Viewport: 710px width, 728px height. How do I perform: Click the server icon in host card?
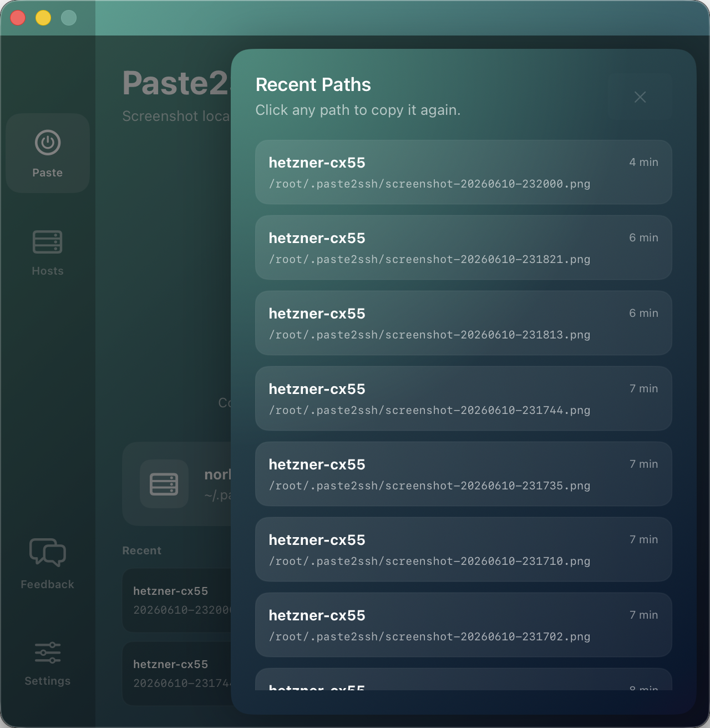click(164, 484)
